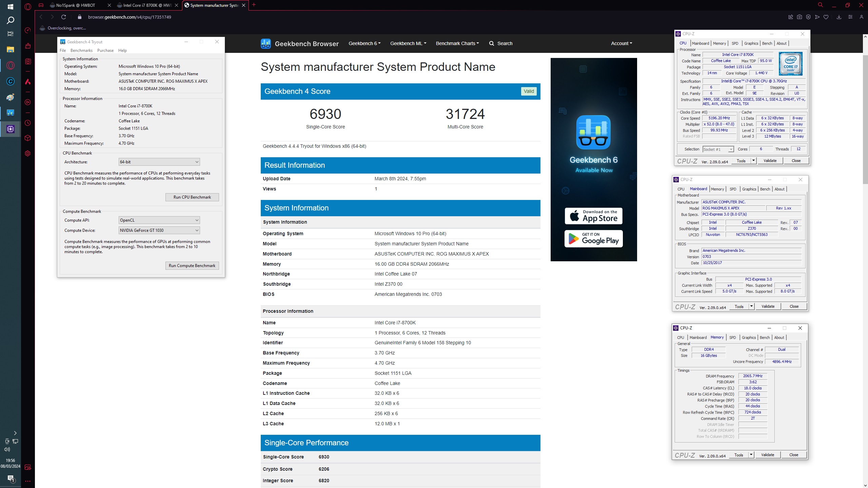Expand the Benchmark Charts nav dropdown
The height and width of the screenshot is (488, 868).
[x=457, y=43]
